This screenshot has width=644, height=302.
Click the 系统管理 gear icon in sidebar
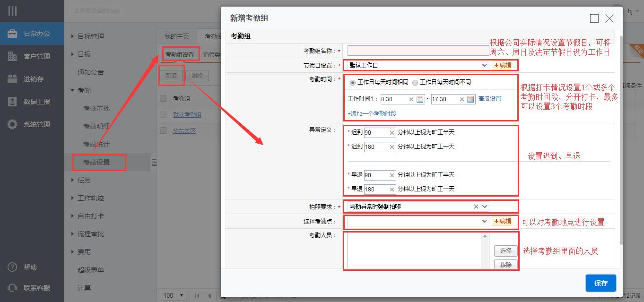coord(12,124)
